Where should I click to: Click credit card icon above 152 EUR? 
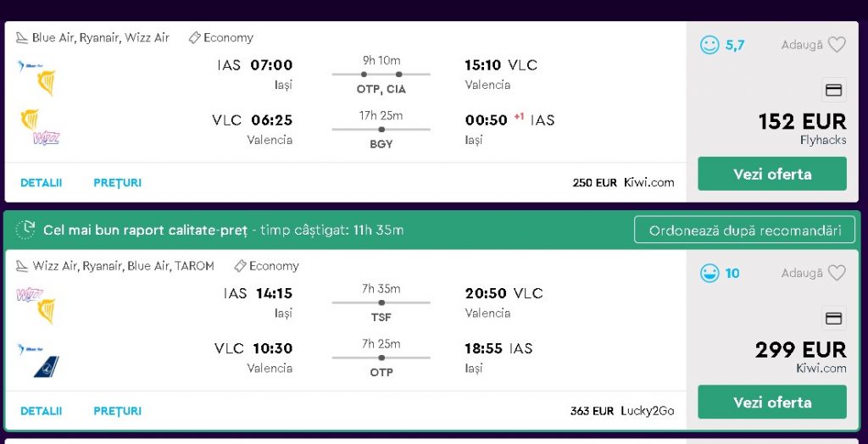click(x=833, y=90)
